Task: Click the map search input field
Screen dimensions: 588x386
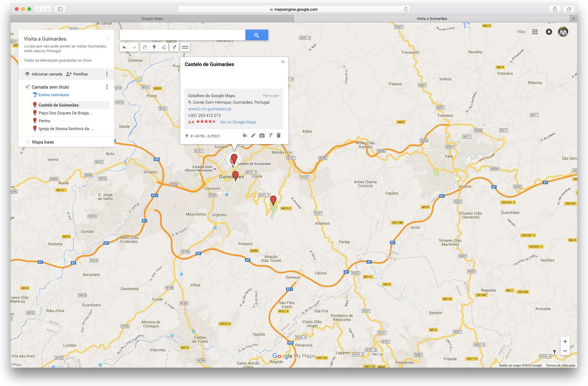Action: coord(182,35)
